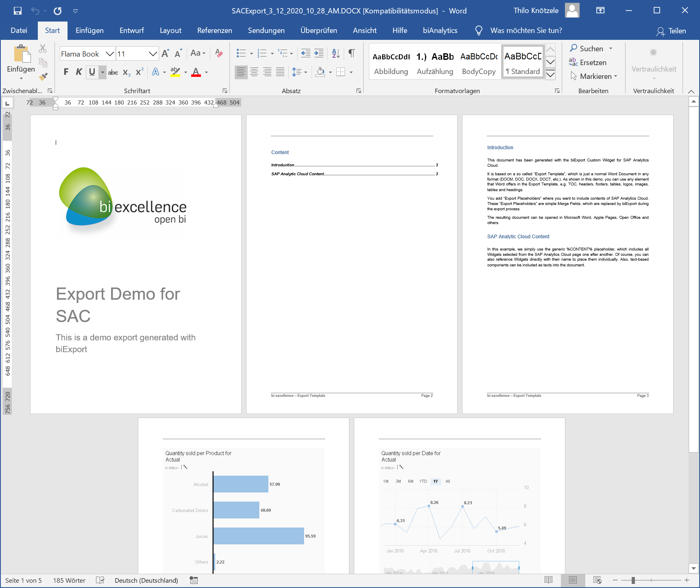Toggle underline formatting (U)
Screen dimensions: 700x588
(92, 72)
